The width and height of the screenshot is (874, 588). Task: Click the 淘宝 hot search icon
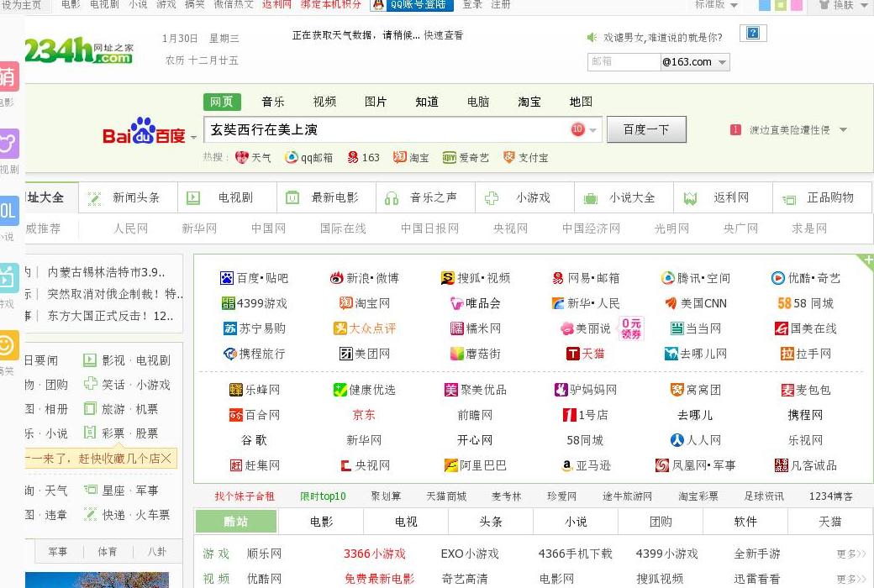click(x=399, y=158)
